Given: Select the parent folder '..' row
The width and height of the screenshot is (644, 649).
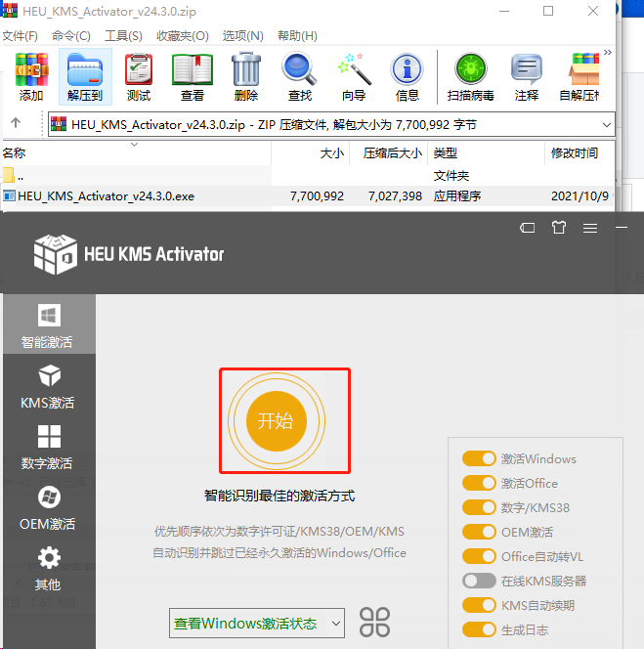Looking at the screenshot, I should click(x=308, y=176).
